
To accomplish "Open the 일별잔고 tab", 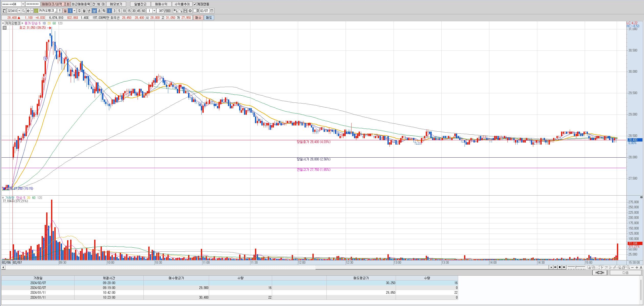I will click(140, 4).
